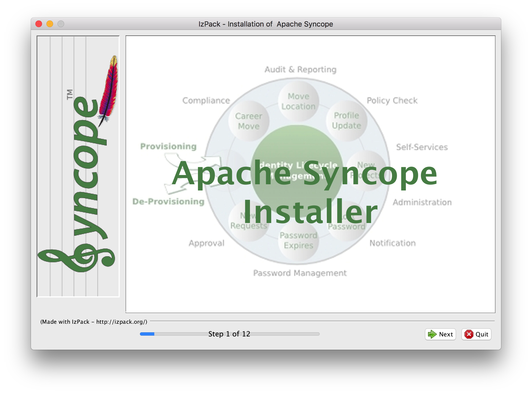Click the Password Management label

(x=300, y=273)
